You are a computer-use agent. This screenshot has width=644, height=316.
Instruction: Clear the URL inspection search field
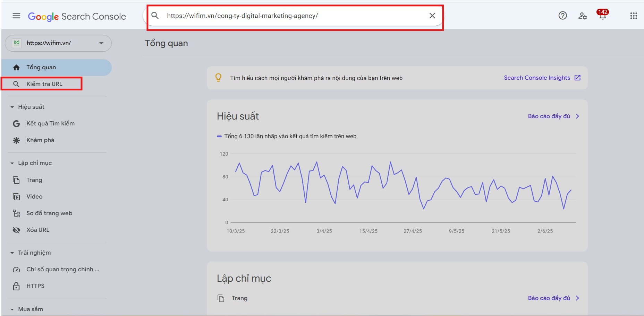pos(432,16)
